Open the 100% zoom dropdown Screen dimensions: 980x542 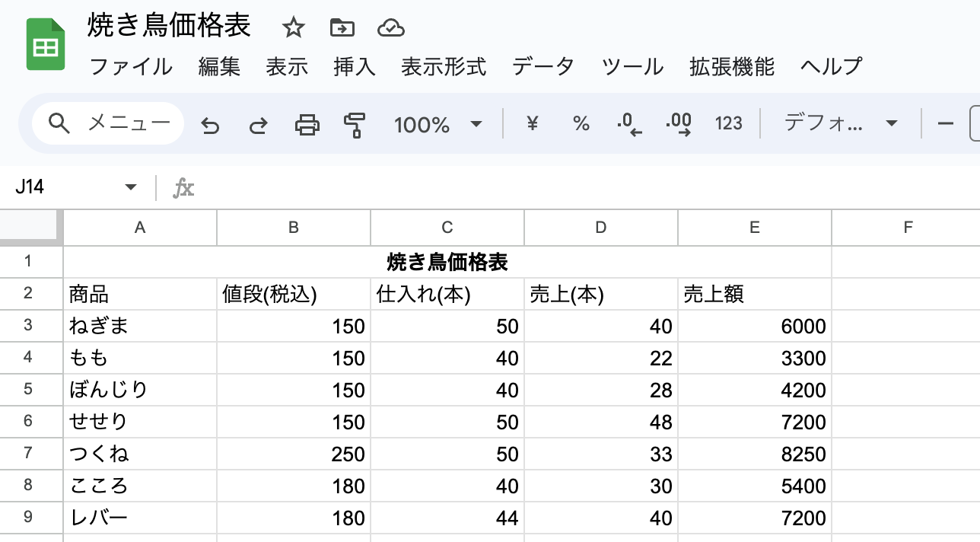tap(437, 124)
